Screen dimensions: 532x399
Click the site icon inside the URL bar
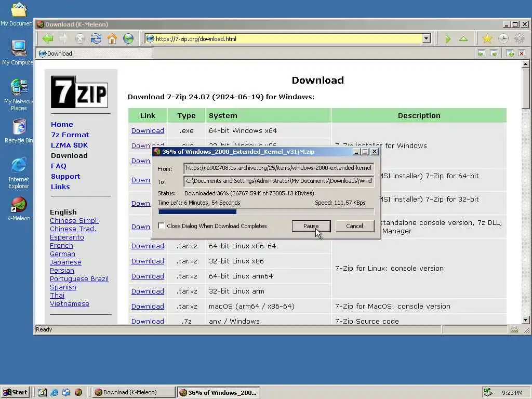[150, 38]
